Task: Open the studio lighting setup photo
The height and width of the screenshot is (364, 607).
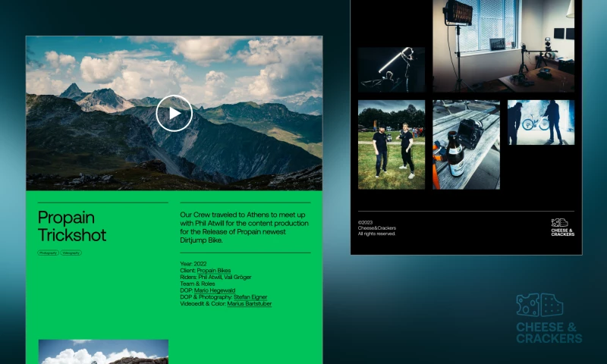Action: tap(503, 45)
